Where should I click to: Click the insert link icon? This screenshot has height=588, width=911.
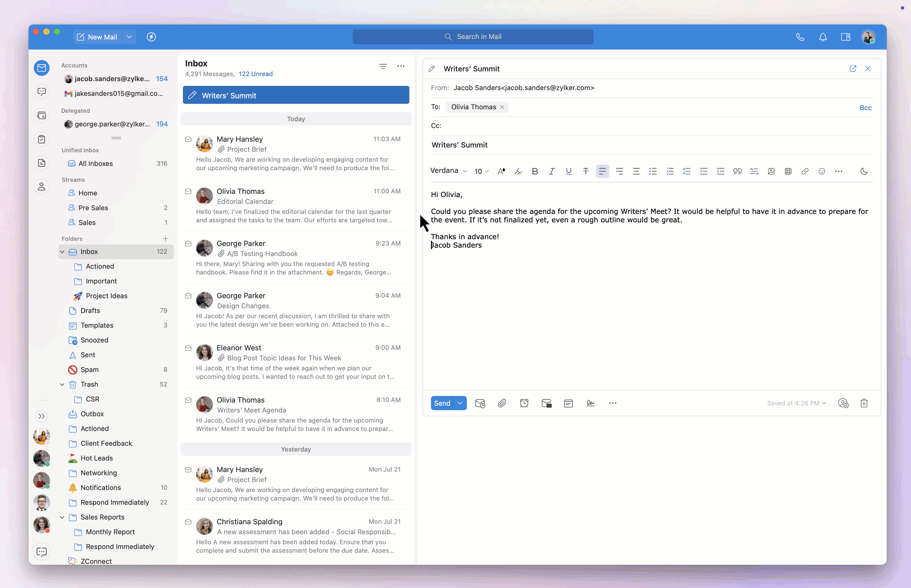(805, 171)
